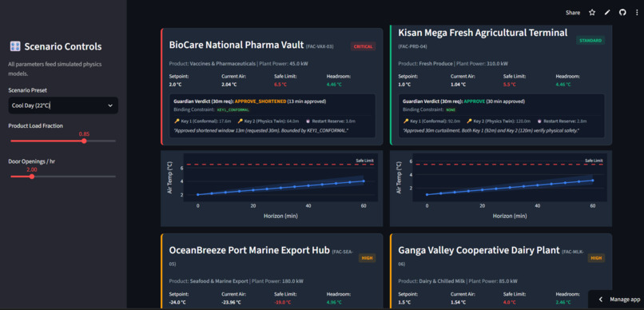644x310 pixels.
Task: Click the green APPROVE verdict in Kisan card
Action: click(x=475, y=101)
